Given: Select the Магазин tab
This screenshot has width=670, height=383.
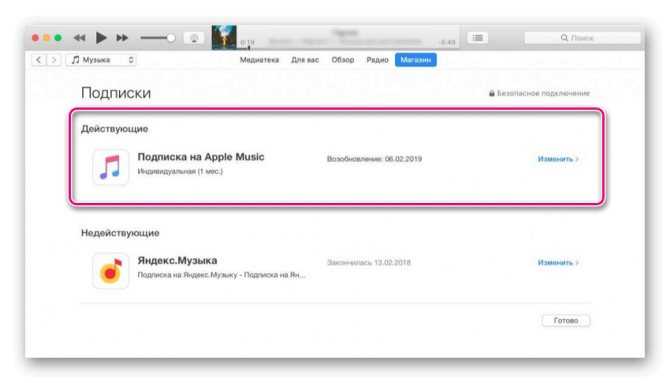Looking at the screenshot, I should pos(416,60).
